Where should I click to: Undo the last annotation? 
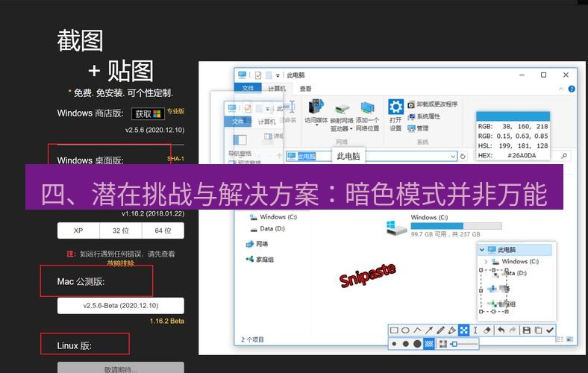501,330
